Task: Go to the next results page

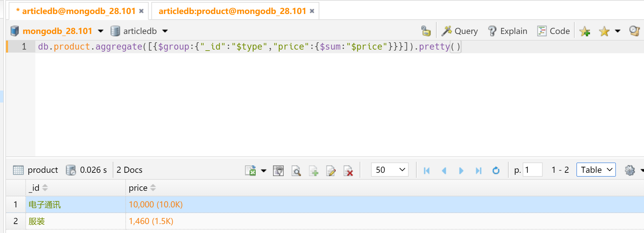Action: [x=461, y=170]
